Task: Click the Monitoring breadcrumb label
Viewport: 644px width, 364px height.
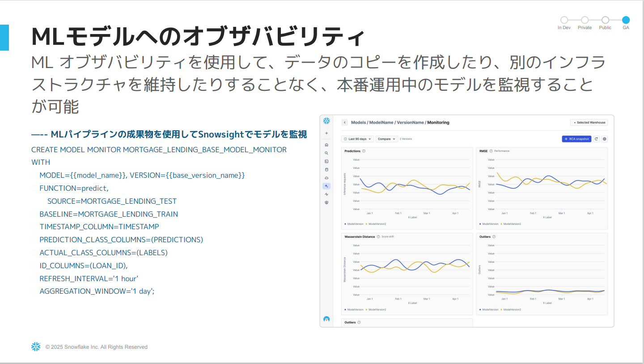Action: tap(438, 122)
